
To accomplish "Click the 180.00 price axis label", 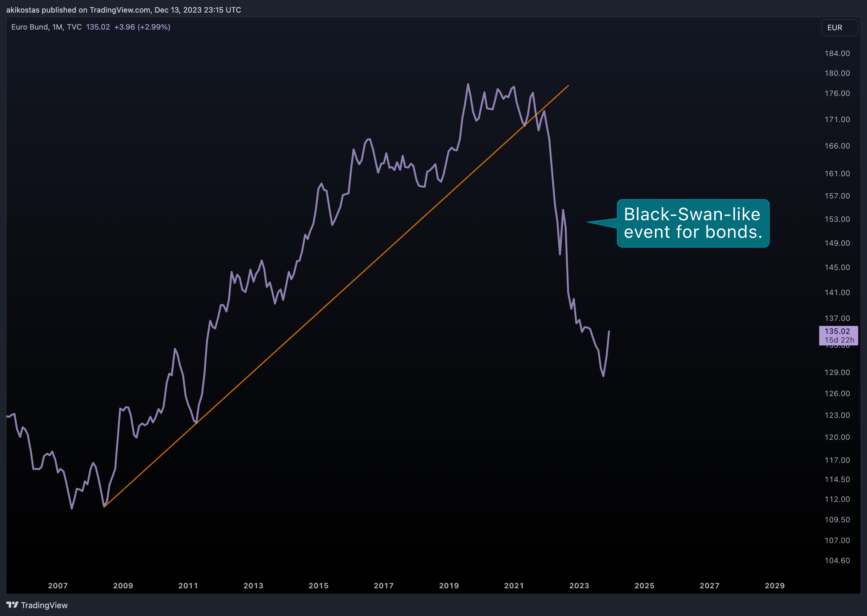I will [x=837, y=73].
